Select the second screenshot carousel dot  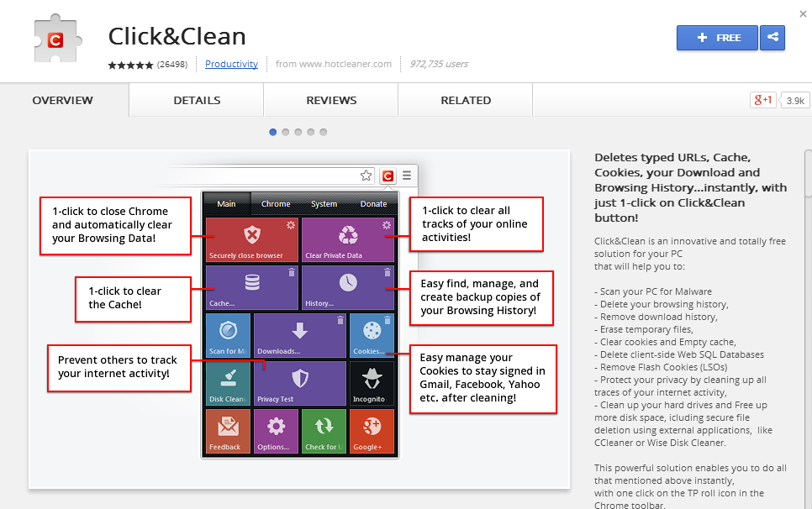coord(285,132)
